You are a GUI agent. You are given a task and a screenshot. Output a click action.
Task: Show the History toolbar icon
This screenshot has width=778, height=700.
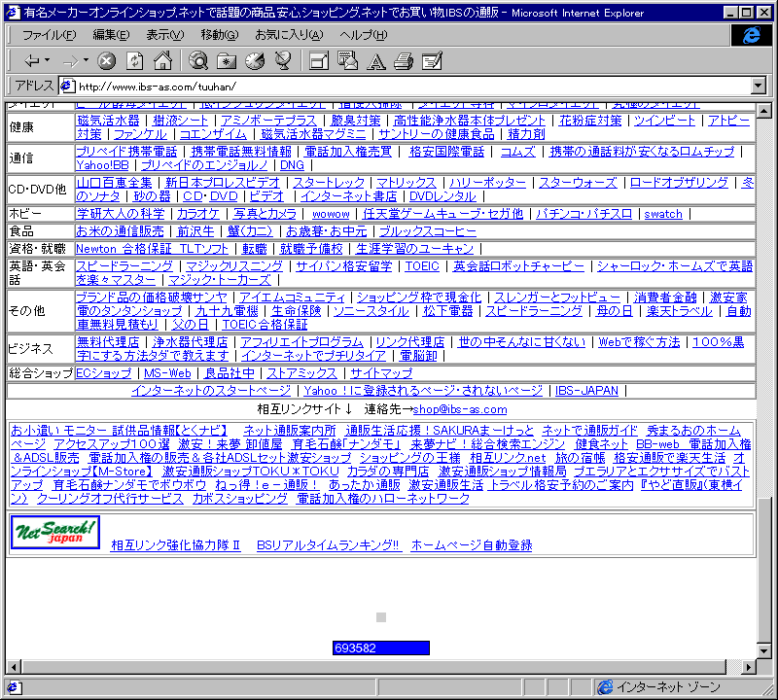click(255, 61)
